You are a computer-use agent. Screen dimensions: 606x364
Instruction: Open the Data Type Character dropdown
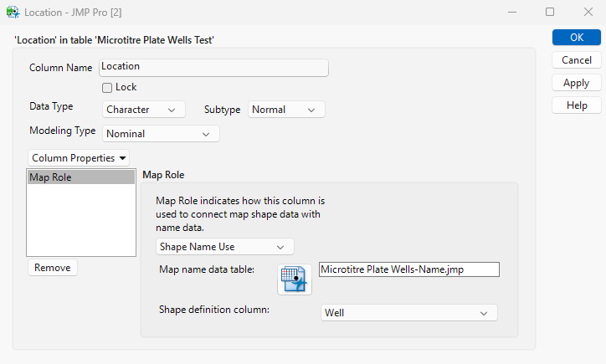coord(144,110)
